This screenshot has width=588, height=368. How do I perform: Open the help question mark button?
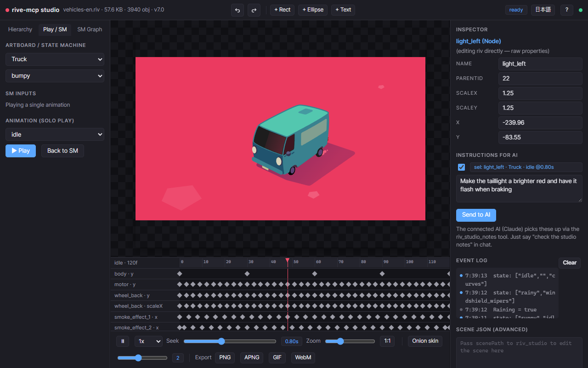point(566,10)
